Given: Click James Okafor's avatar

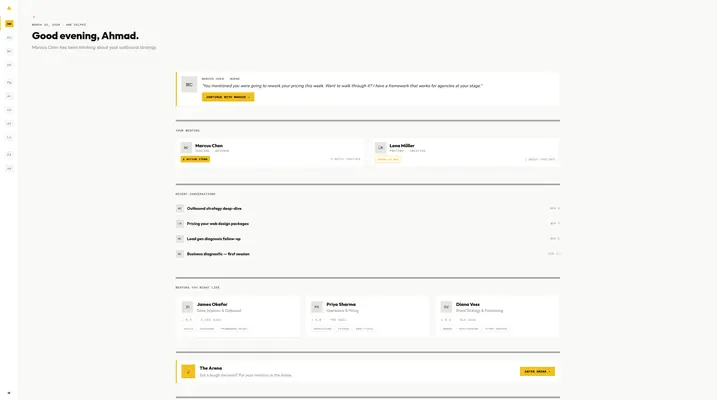Looking at the screenshot, I should 187,307.
